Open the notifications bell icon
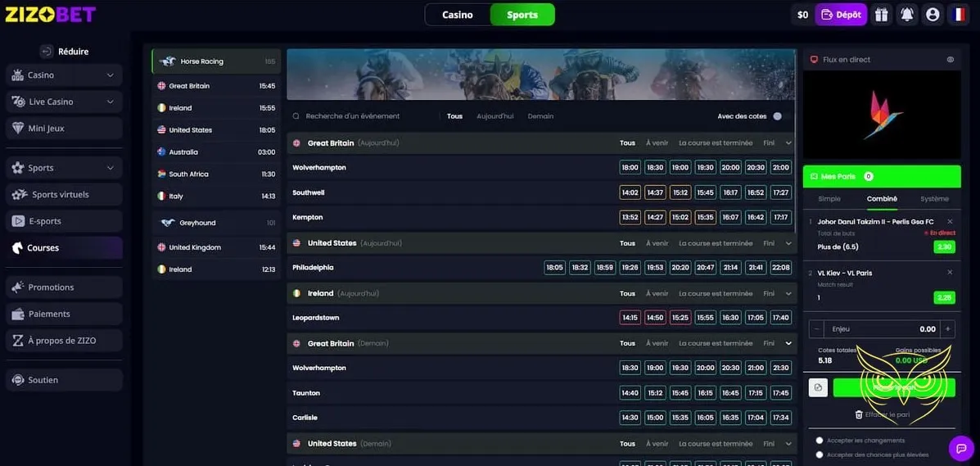Screen dimensions: 980x466 pyautogui.click(x=907, y=15)
